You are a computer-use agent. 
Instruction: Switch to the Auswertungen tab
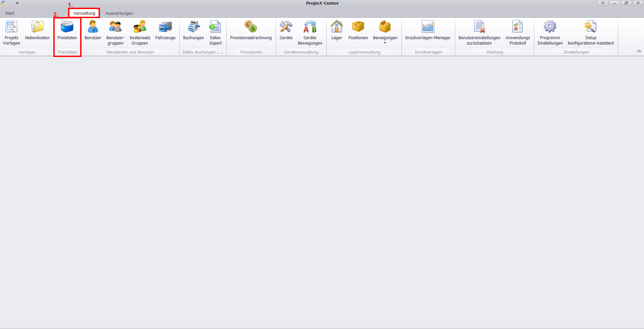119,13
